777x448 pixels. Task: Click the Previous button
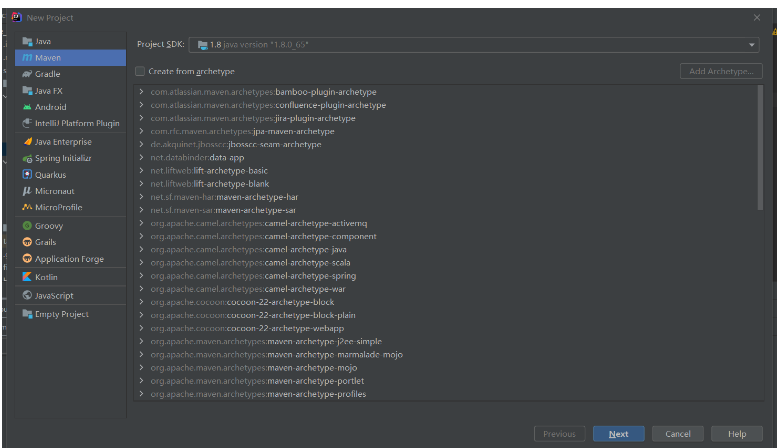coord(559,434)
